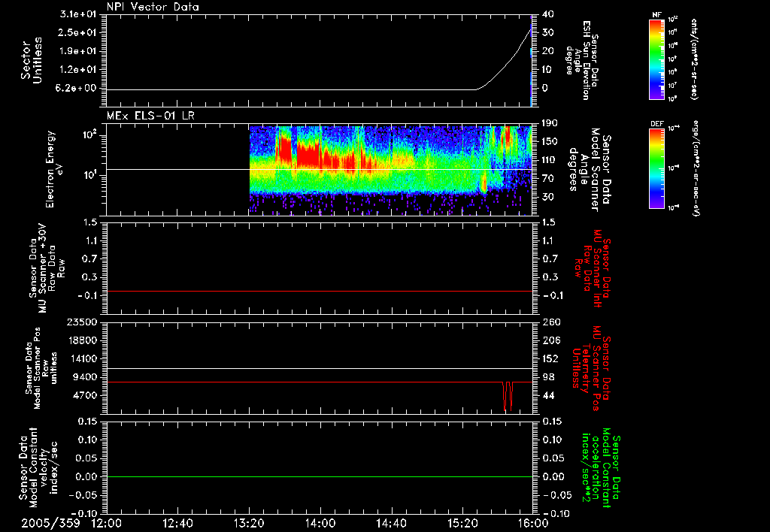Click the '6.2e+00' Sector axis value
This screenshot has width=770, height=532.
click(x=77, y=89)
